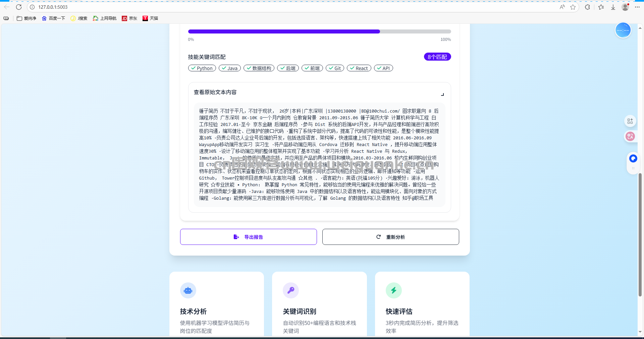Click the pink translate icon on right edge
The width and height of the screenshot is (644, 339).
point(630,136)
